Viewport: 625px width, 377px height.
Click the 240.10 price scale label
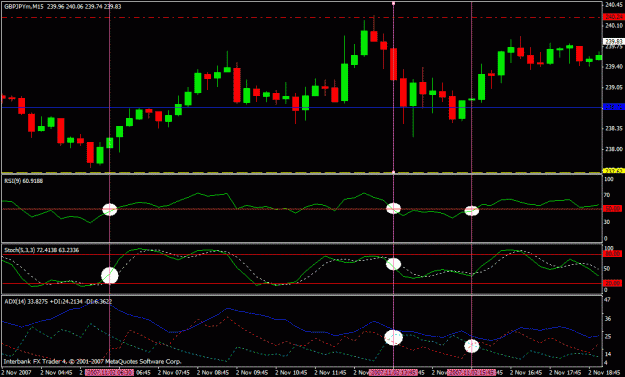pyautogui.click(x=614, y=26)
